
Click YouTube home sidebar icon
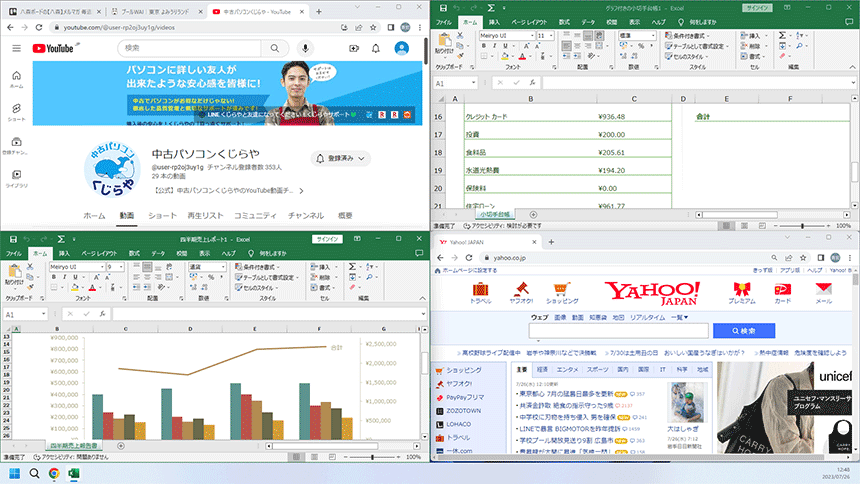16,78
